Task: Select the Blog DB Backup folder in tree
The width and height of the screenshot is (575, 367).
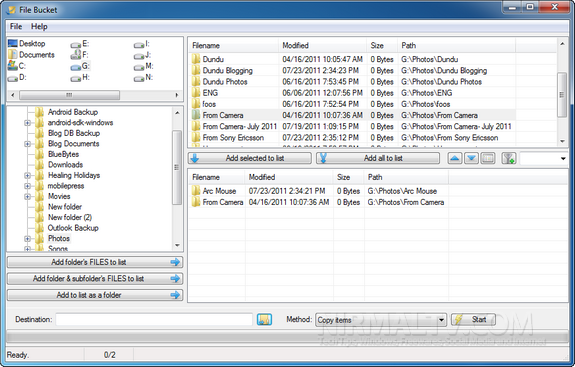Action: (74, 133)
